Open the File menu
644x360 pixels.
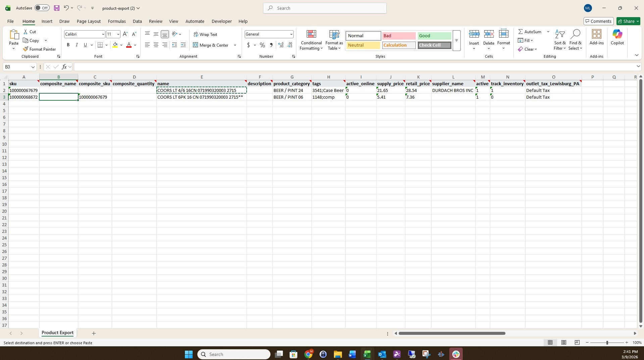(x=10, y=21)
